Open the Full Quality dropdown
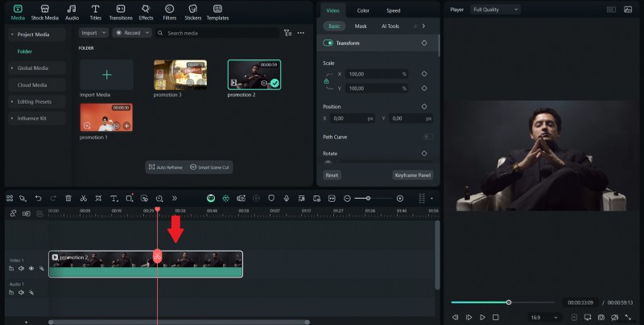644x325 pixels. tap(495, 10)
